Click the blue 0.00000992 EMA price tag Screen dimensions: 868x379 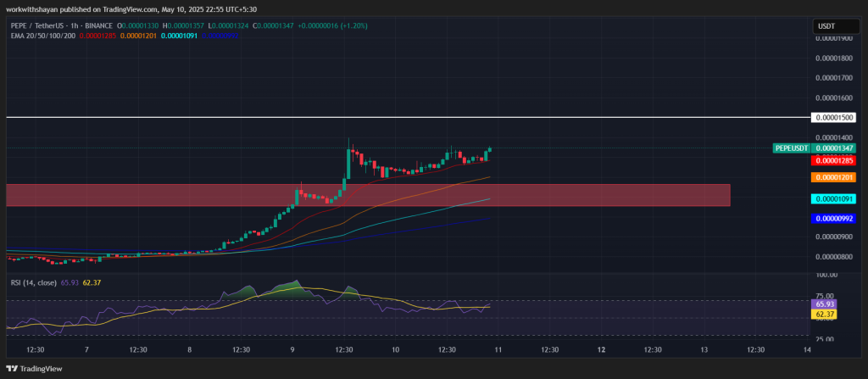coord(834,218)
